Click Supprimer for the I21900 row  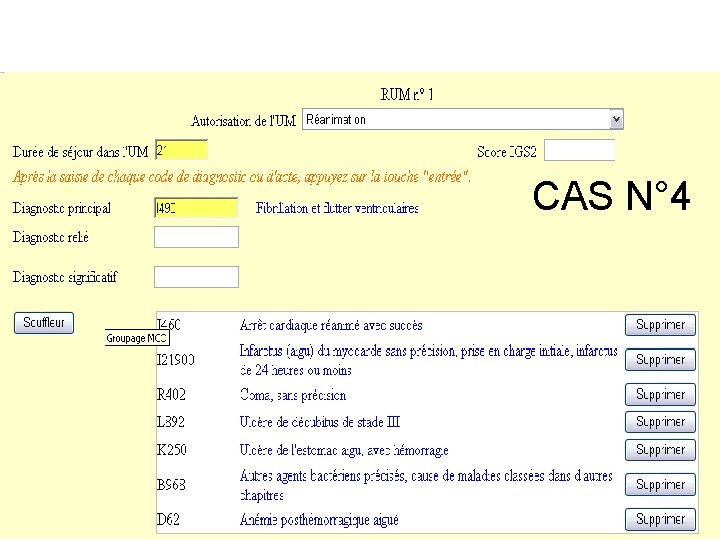660,360
